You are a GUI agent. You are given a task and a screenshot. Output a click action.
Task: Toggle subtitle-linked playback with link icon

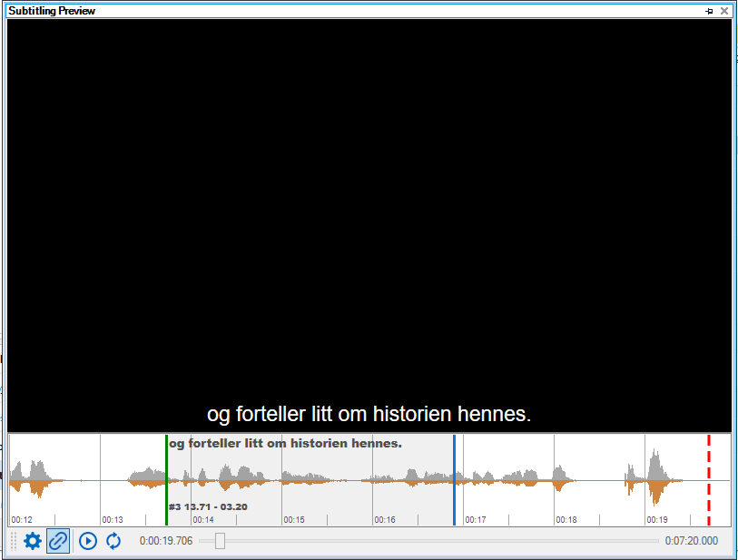[58, 541]
